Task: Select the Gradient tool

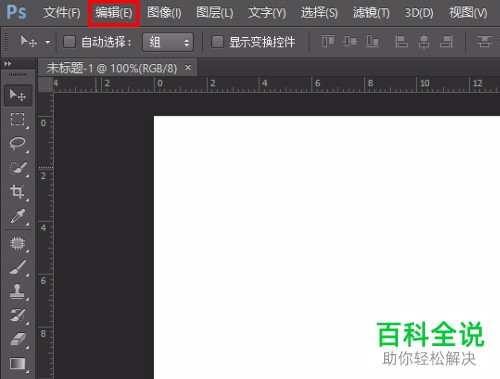Action: pyautogui.click(x=18, y=364)
